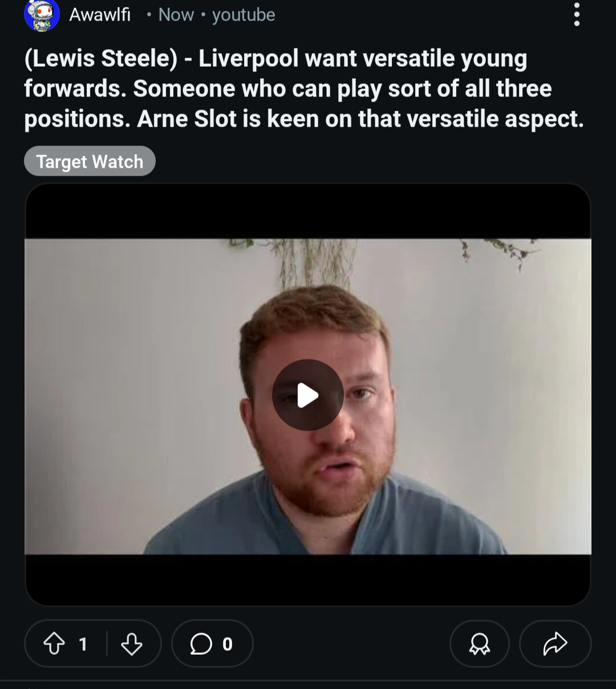This screenshot has height=689, width=616.
Task: Open the youtube source link
Action: (244, 15)
